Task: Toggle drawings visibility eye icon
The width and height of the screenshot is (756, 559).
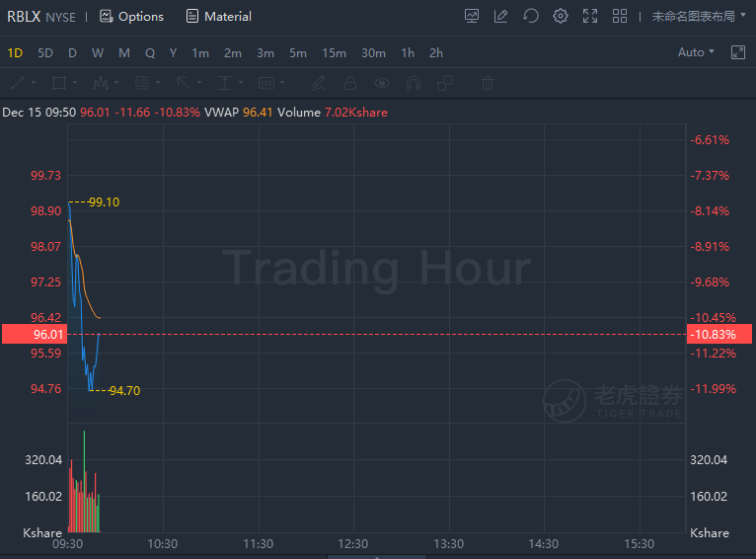Action: click(x=382, y=83)
